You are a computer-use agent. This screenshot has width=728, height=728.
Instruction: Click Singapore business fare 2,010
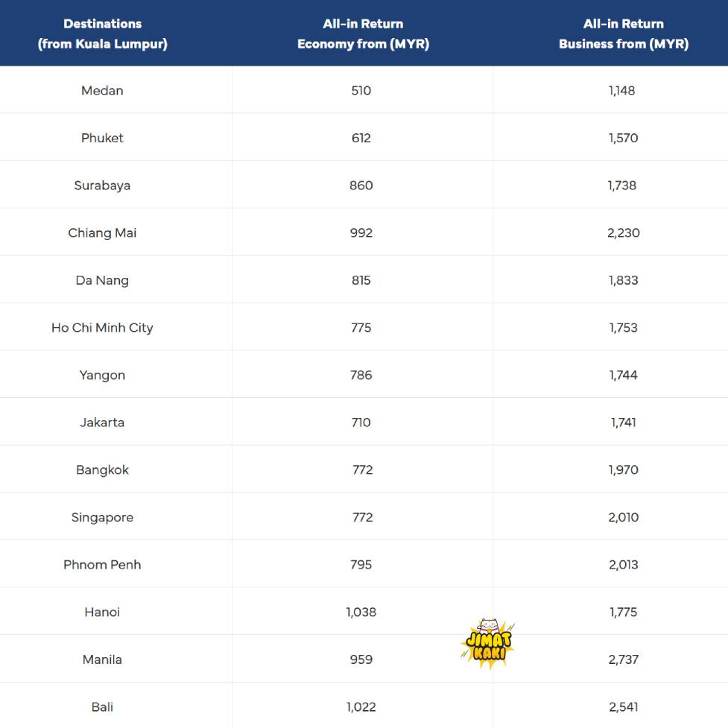tap(623, 518)
